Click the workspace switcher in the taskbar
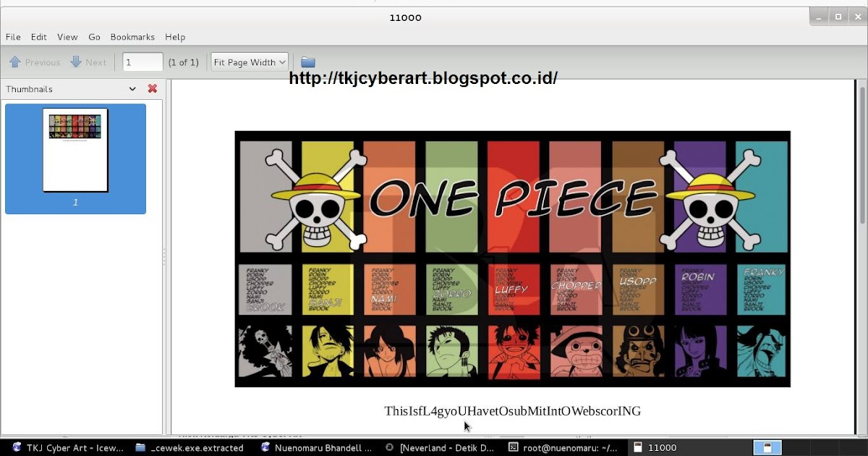The width and height of the screenshot is (868, 456). pyautogui.click(x=767, y=448)
